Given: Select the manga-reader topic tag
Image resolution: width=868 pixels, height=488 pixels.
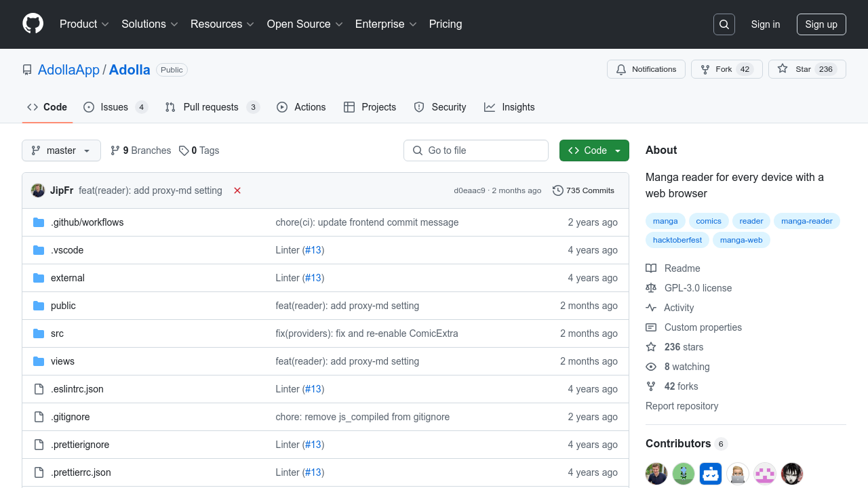Looking at the screenshot, I should coord(807,221).
